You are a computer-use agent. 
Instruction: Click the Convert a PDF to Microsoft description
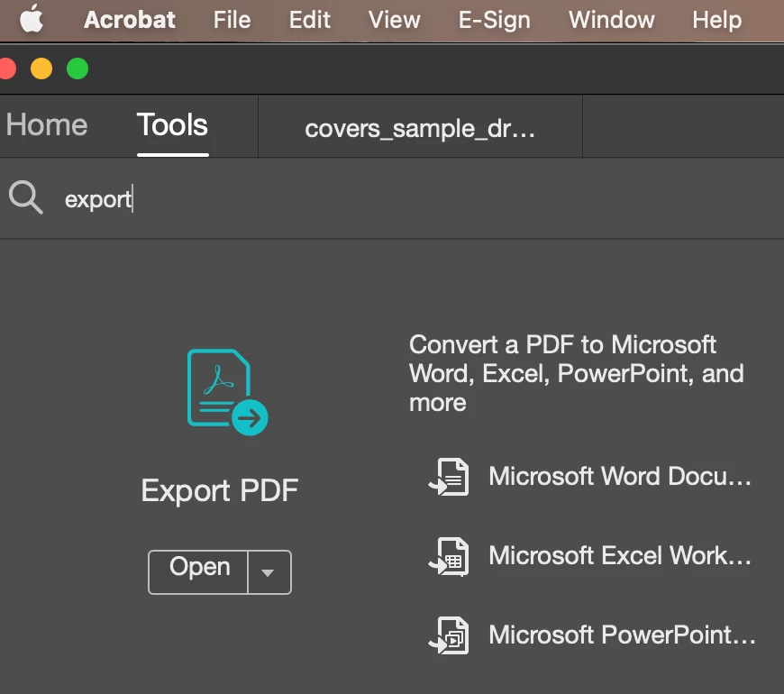(x=577, y=373)
